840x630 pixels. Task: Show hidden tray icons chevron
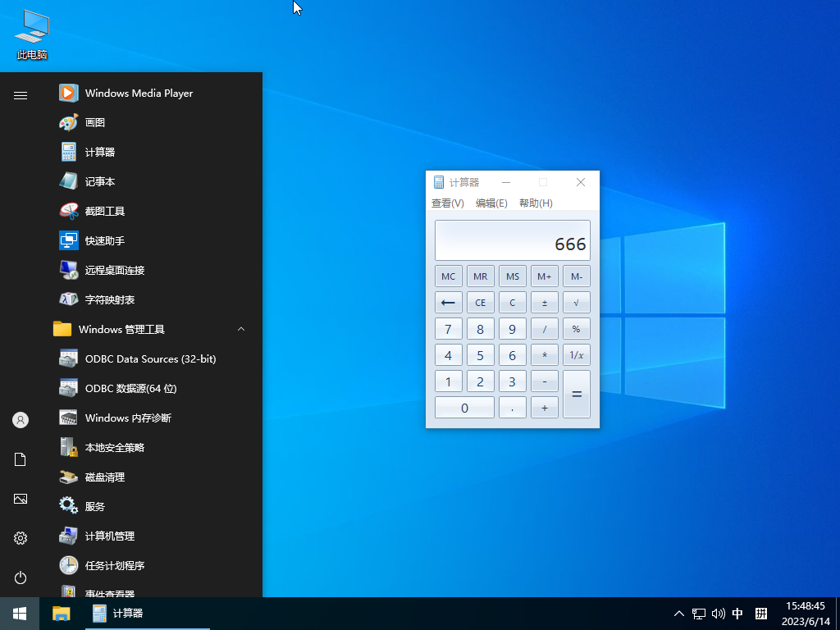(x=678, y=614)
